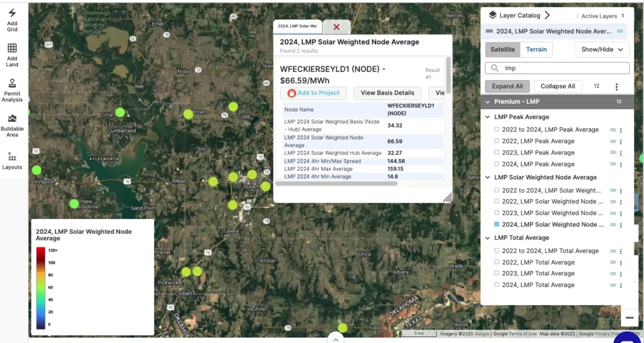Click the drag handle of active layer row
The image size is (644, 343).
click(x=489, y=31)
